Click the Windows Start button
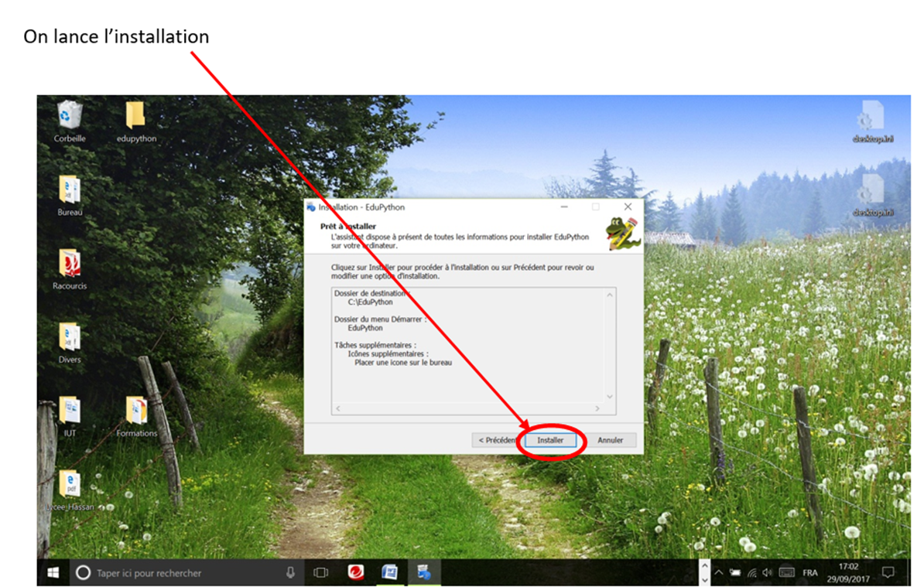Image resolution: width=924 pixels, height=587 pixels. (53, 573)
